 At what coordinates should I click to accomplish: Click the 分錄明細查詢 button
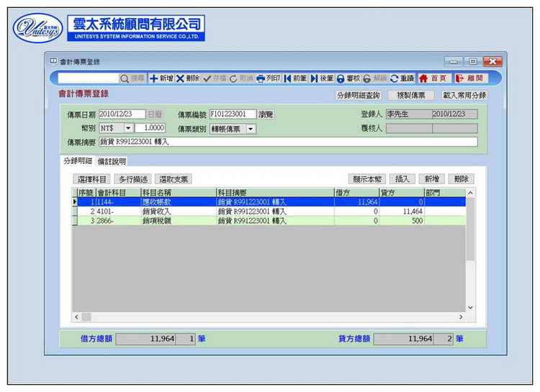coord(359,95)
